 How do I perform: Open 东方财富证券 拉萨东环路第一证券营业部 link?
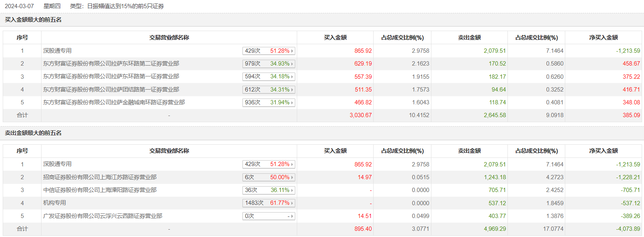tap(111, 76)
